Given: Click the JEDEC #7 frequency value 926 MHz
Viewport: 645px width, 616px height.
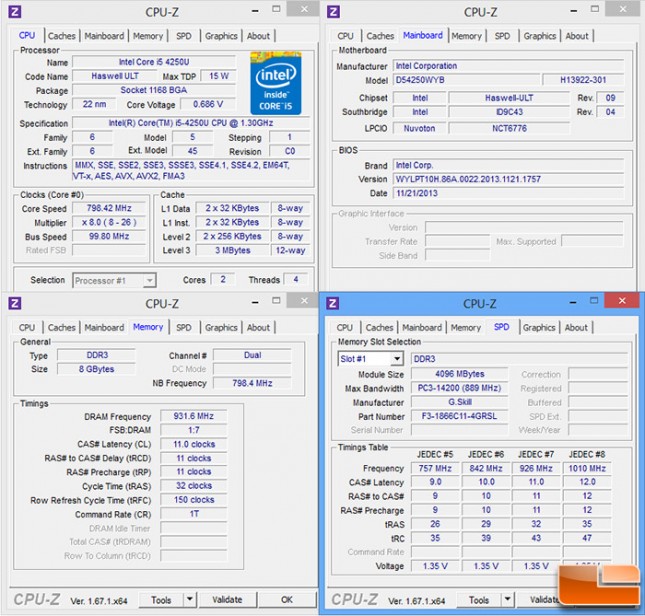Looking at the screenshot, I should (536, 468).
